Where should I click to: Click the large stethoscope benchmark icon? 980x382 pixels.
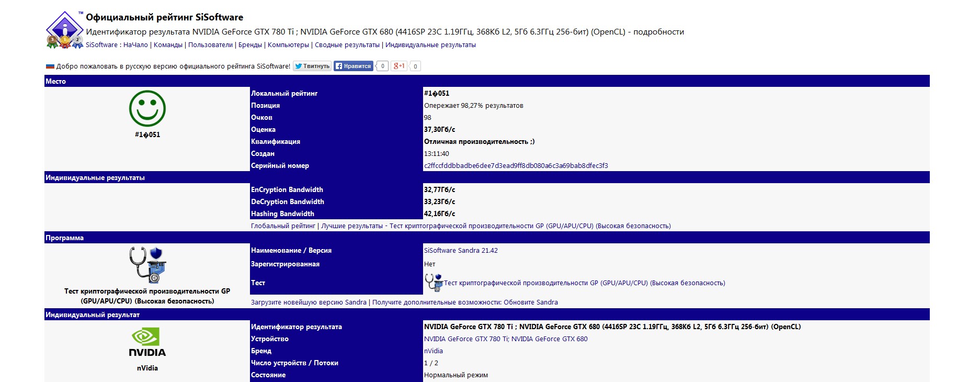coord(147,265)
